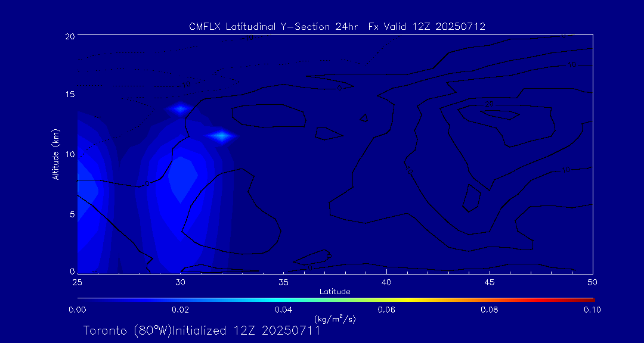Click the '(kg/m²/s)' units label
644x343 pixels.
point(335,319)
